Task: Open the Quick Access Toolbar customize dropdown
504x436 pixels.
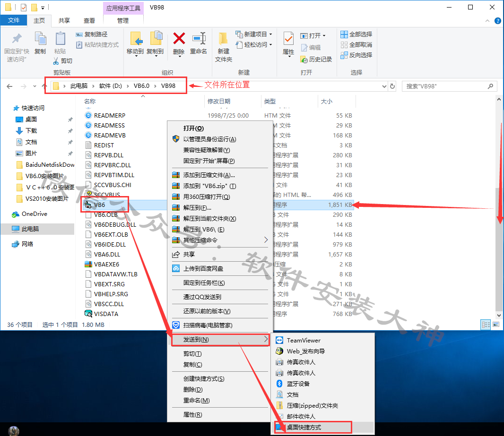Action: coord(43,8)
